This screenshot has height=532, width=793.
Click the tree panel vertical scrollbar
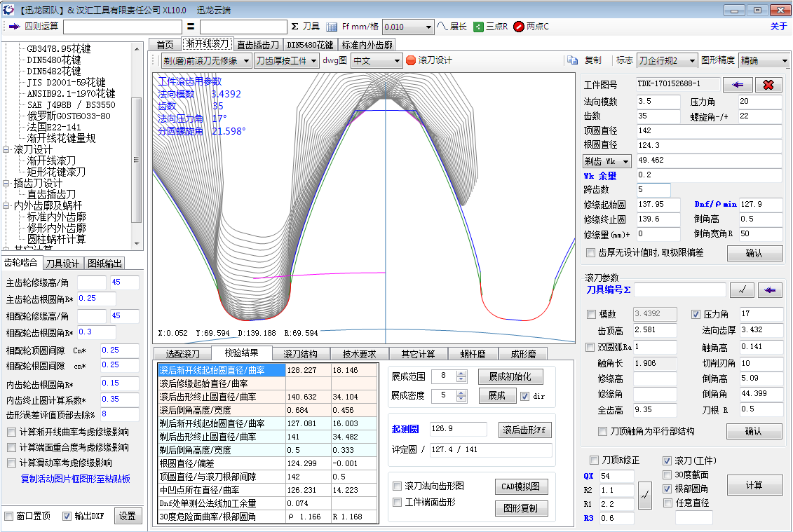click(137, 146)
